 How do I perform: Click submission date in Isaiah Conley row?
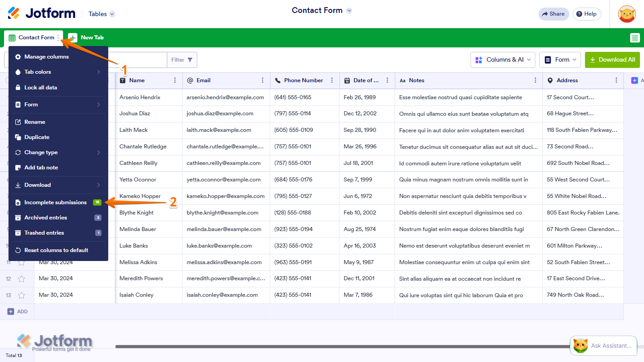pyautogui.click(x=75, y=295)
